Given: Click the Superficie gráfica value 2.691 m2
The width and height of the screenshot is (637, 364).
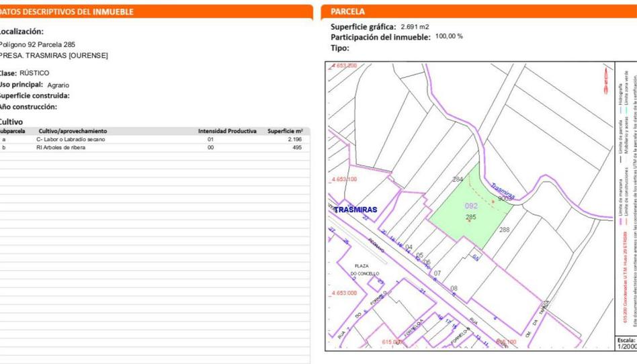Looking at the screenshot, I should tap(415, 27).
